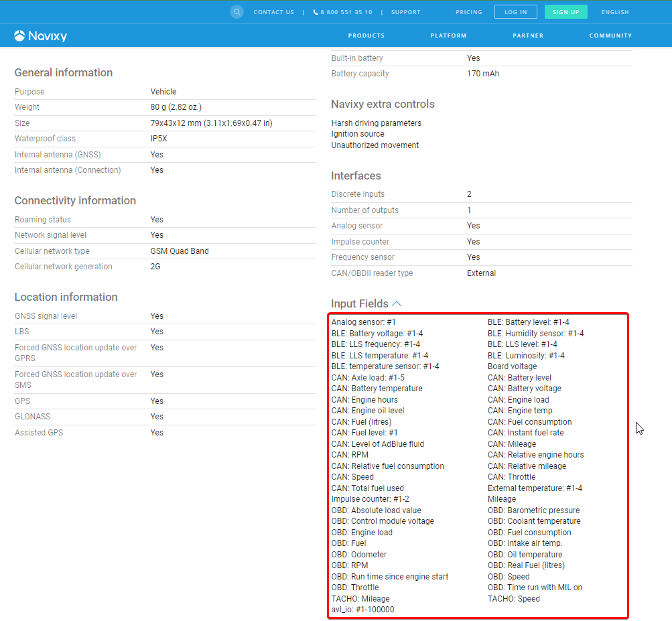Click the 'GSM Quad Band' value

point(180,251)
